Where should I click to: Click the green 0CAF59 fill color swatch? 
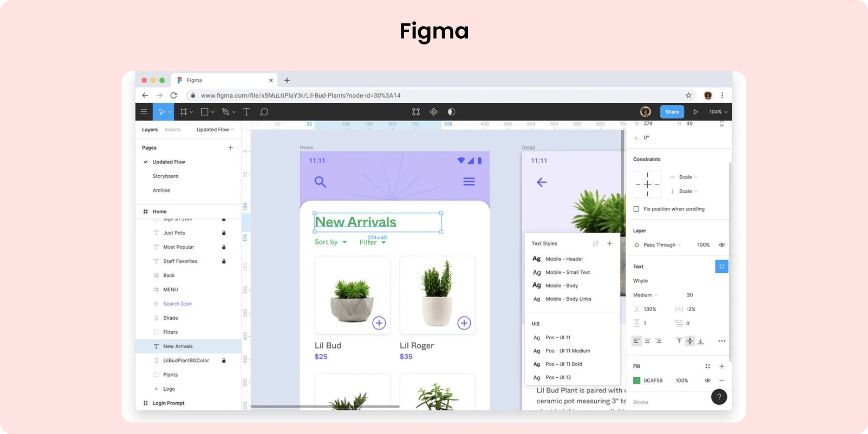click(x=637, y=380)
